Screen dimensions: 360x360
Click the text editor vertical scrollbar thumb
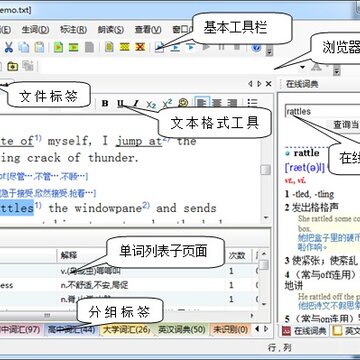click(265, 170)
